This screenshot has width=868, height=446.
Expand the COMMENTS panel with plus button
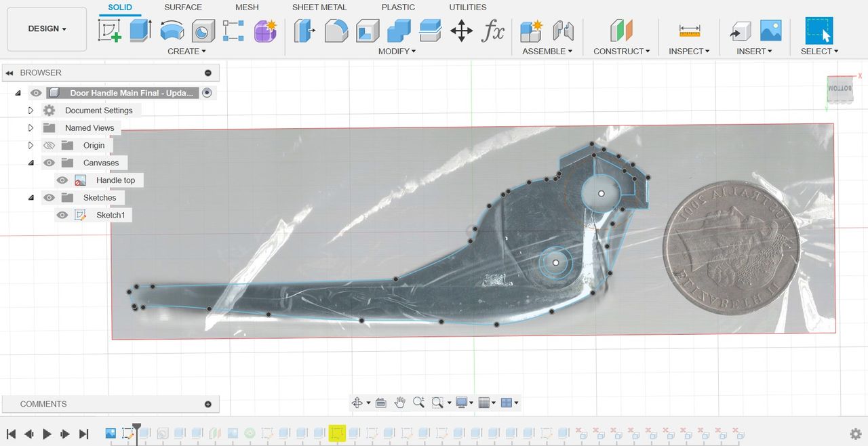pos(208,404)
